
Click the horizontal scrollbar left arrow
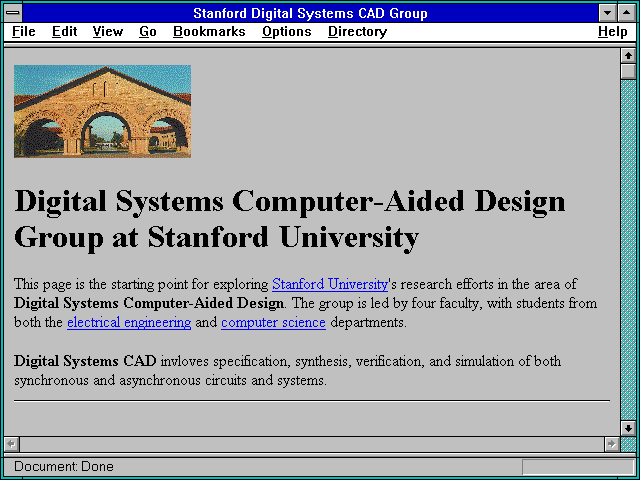11,444
